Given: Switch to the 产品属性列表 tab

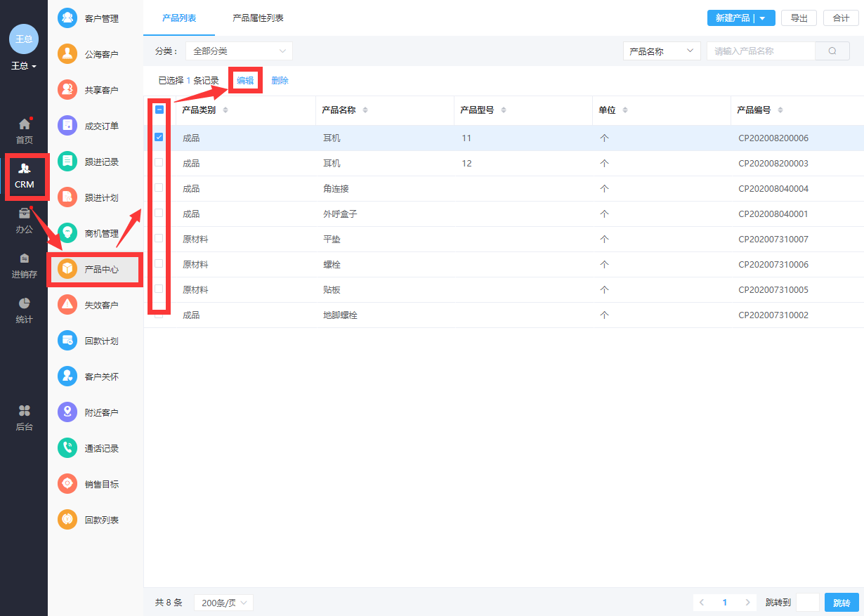Looking at the screenshot, I should coord(258,18).
